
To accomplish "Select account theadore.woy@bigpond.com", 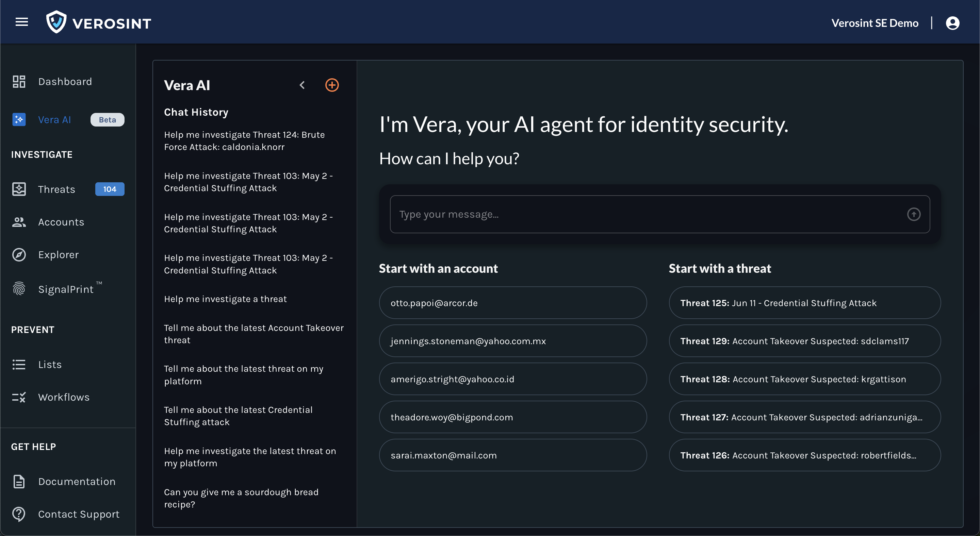I will 512,417.
